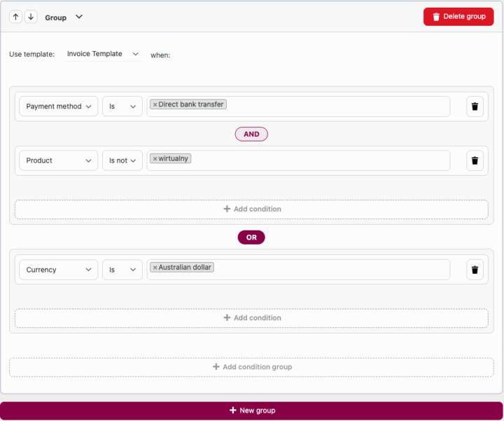Remove the Direct bank transfer tag
This screenshot has height=421, width=504.
pos(155,104)
